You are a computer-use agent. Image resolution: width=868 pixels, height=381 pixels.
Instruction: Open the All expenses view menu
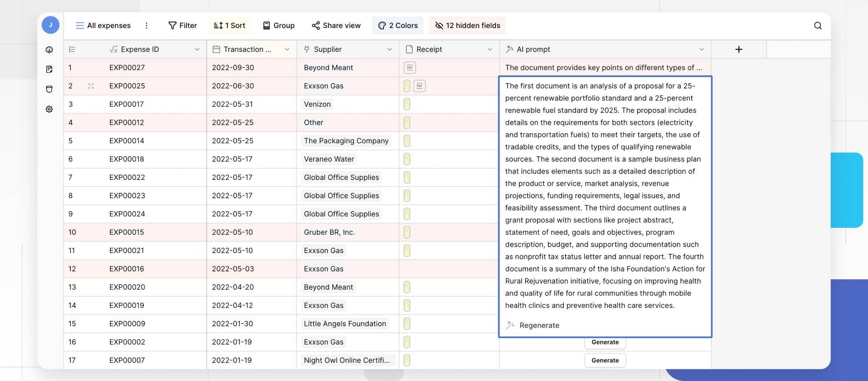(x=103, y=26)
